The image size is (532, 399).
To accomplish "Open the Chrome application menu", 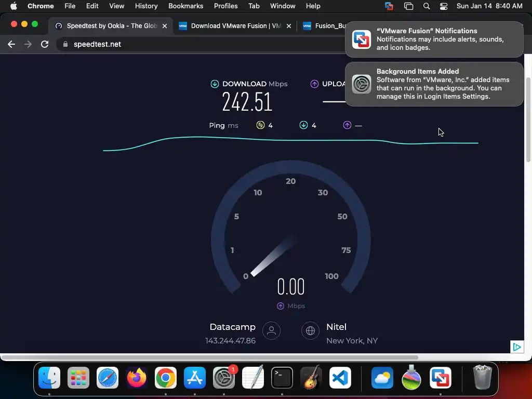I will click(41, 6).
